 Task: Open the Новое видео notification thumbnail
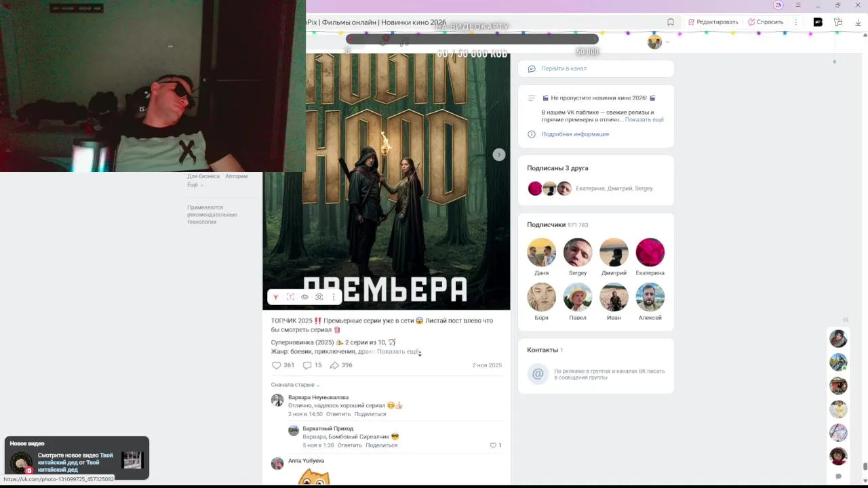point(132,461)
